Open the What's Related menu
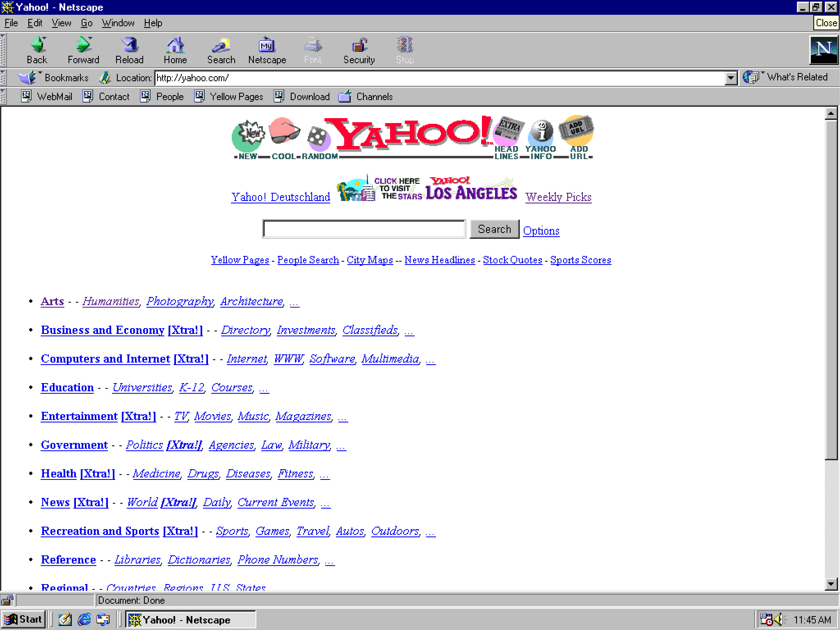The image size is (840, 630). tap(786, 77)
